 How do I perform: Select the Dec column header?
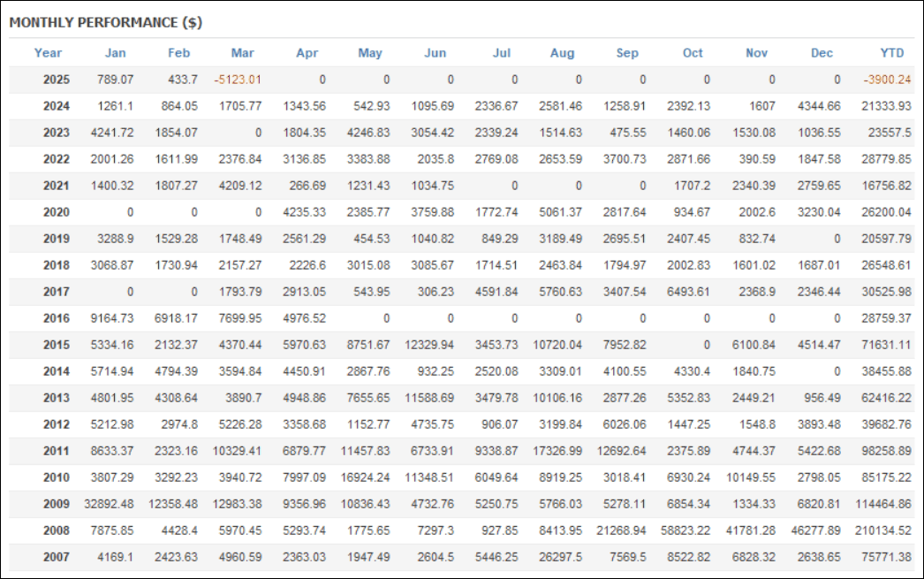point(822,53)
